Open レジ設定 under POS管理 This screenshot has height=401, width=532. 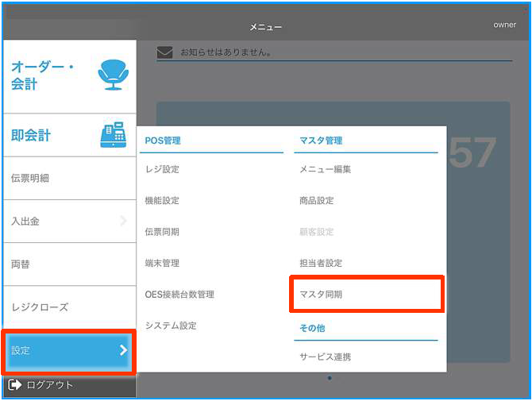tap(162, 169)
